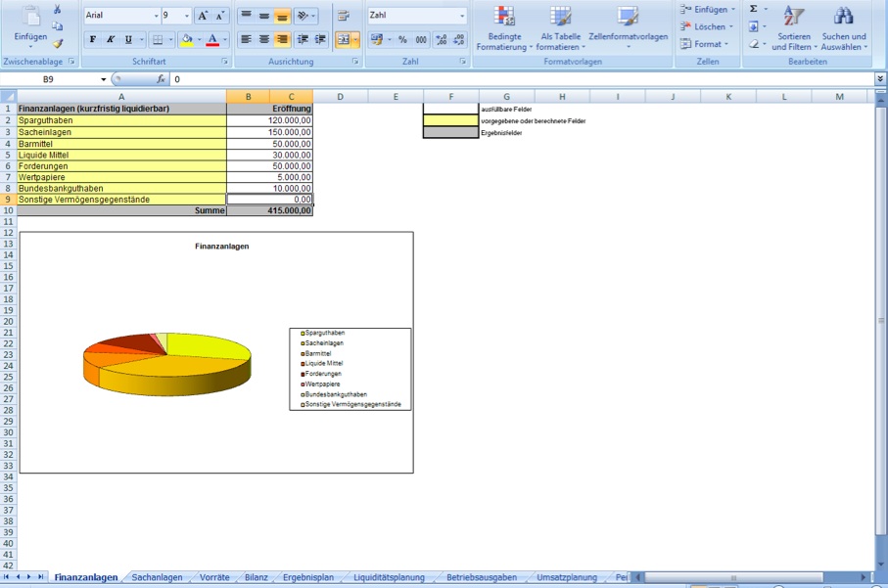Switch to Liquiditätsplanung sheet tab
Viewport: 888px width, 588px height.
pyautogui.click(x=389, y=577)
